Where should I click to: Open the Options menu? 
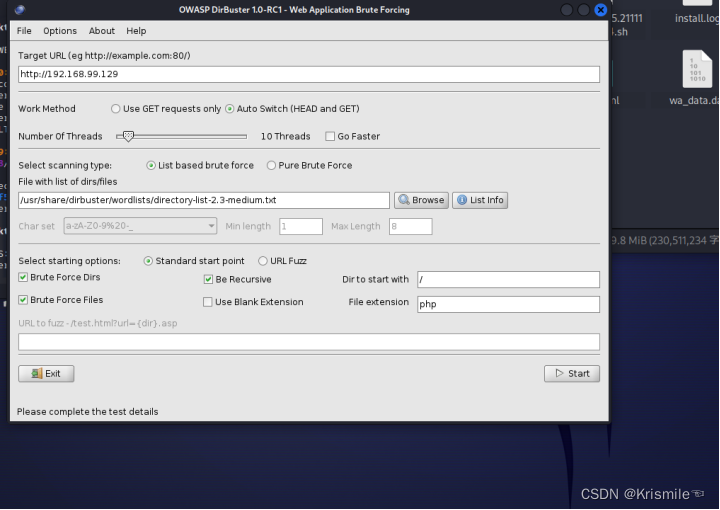[60, 31]
